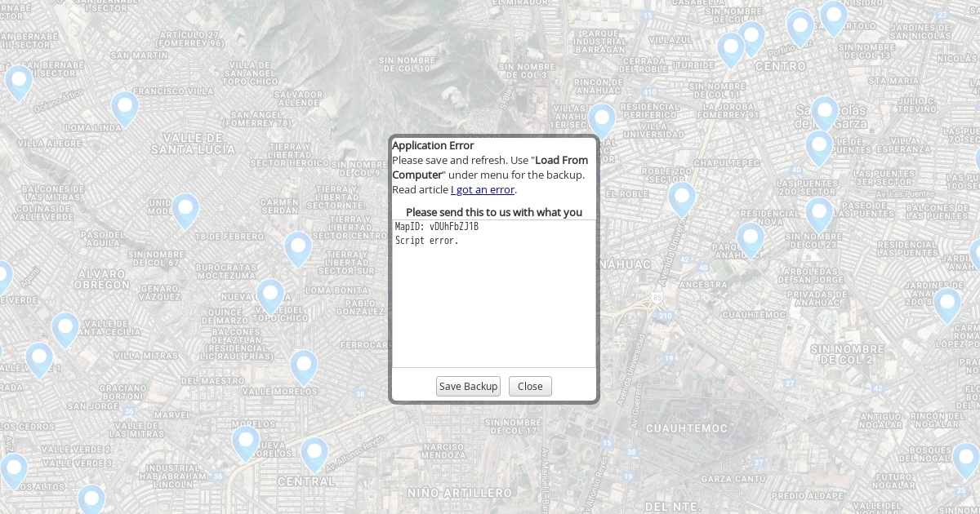Select the pin on Parque Anáhuac
Screen dimensions: 980x514
[x=750, y=238]
